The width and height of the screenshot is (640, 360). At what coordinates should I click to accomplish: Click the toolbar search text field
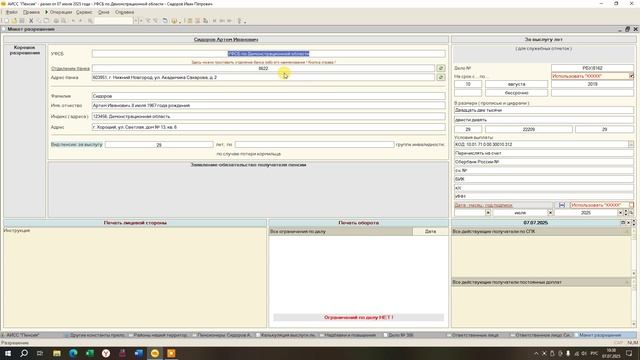(114, 21)
